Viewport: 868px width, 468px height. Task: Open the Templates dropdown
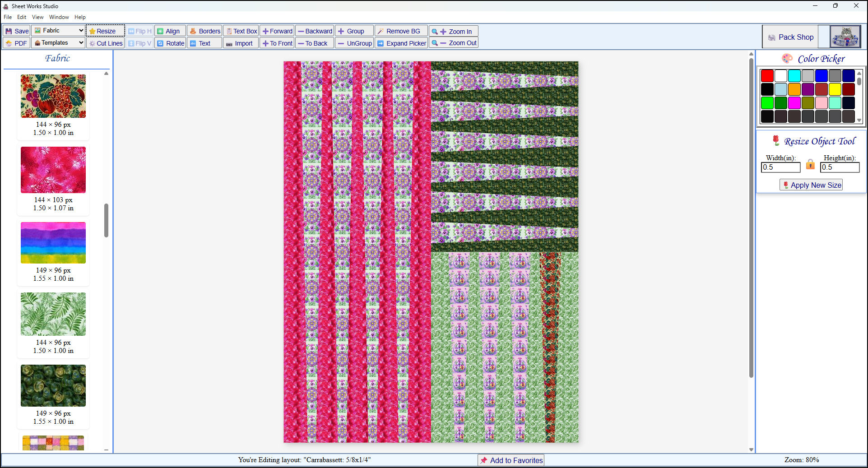(58, 42)
